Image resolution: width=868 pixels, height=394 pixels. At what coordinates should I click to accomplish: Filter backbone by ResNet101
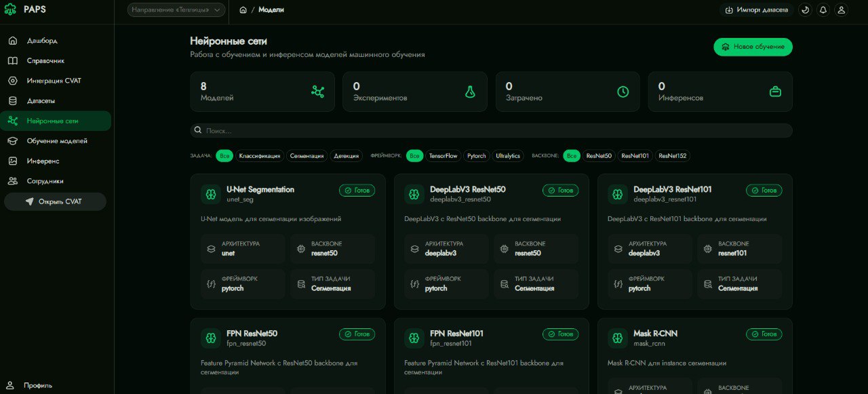[x=635, y=156]
